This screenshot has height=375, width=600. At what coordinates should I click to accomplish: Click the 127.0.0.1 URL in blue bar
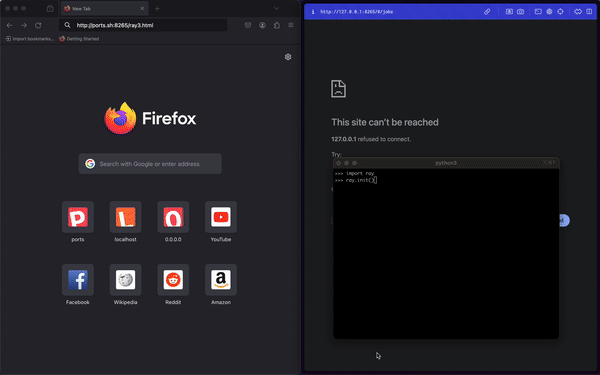click(x=357, y=12)
